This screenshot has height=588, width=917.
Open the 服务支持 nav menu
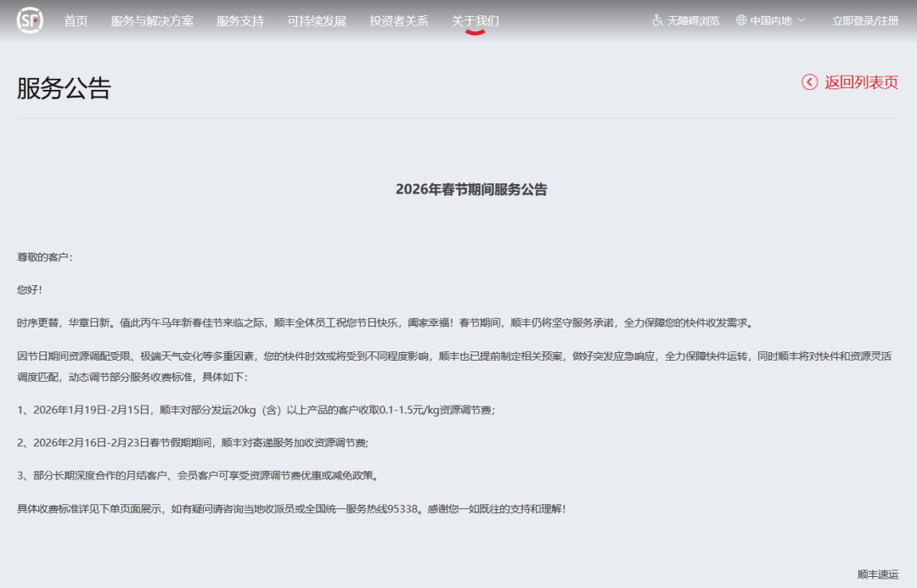click(x=239, y=20)
